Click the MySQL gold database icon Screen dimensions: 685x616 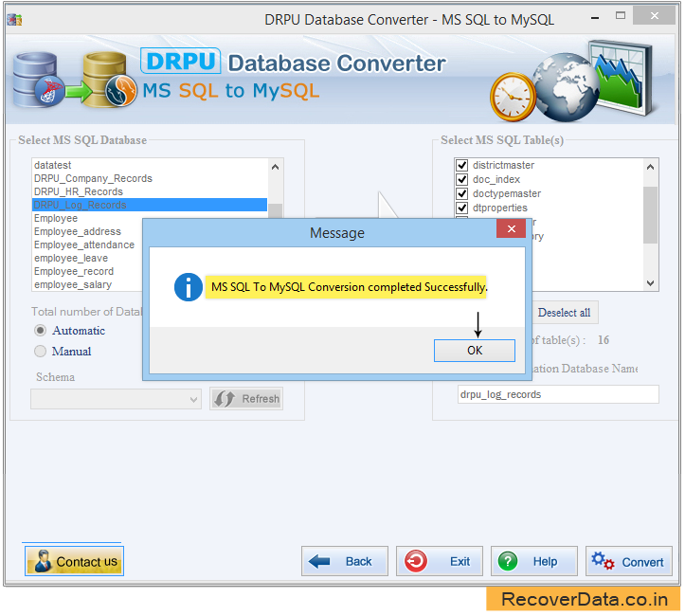pos(109,80)
